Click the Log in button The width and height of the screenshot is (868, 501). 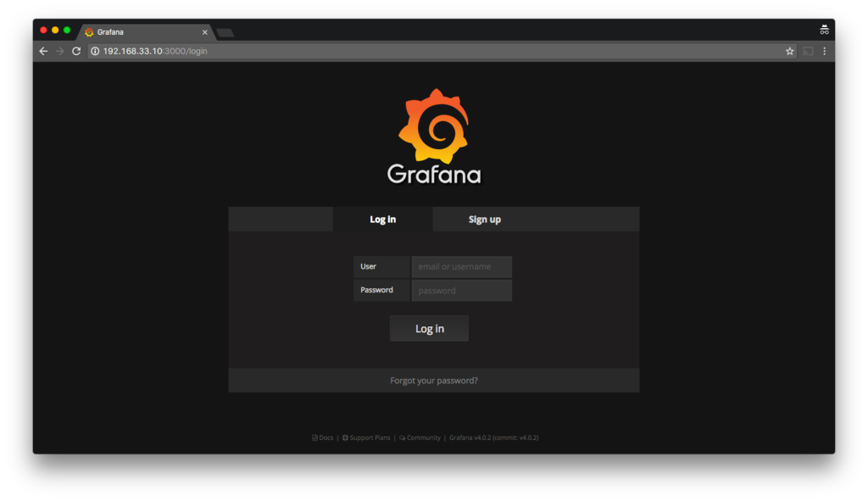429,328
